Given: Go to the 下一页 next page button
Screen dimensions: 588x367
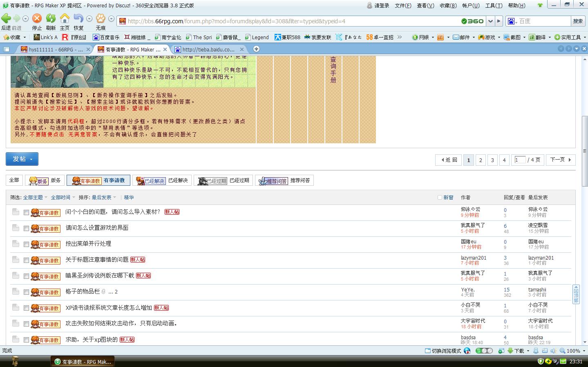Looking at the screenshot, I should (560, 160).
